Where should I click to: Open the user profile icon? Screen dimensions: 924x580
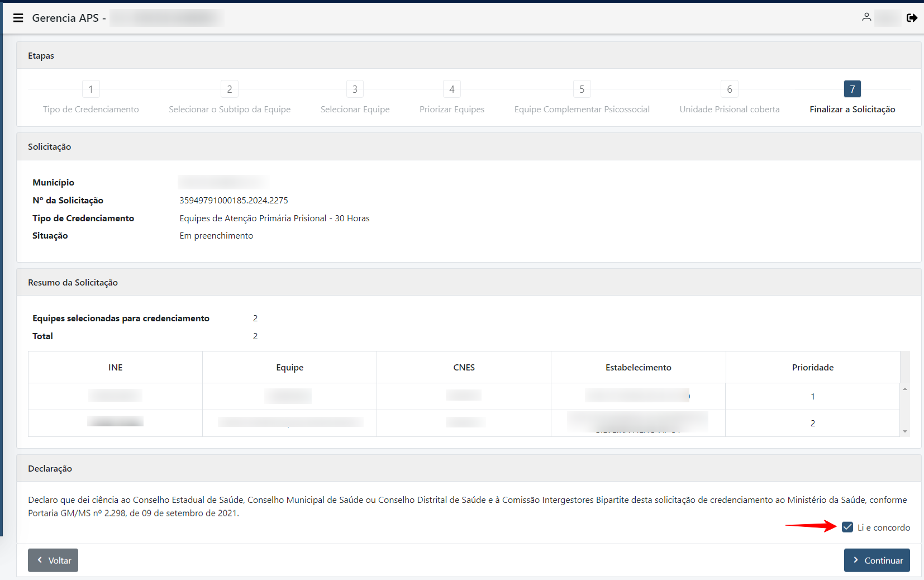pos(866,17)
